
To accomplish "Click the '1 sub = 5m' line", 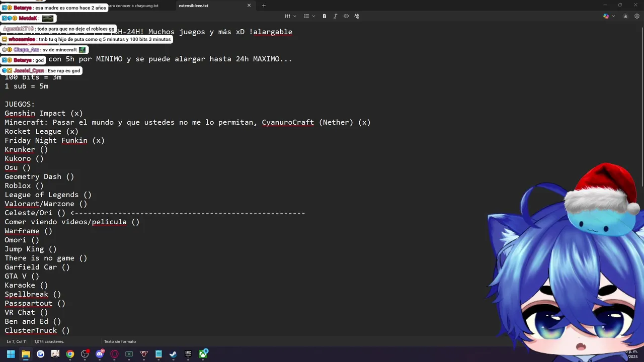I will click(27, 86).
